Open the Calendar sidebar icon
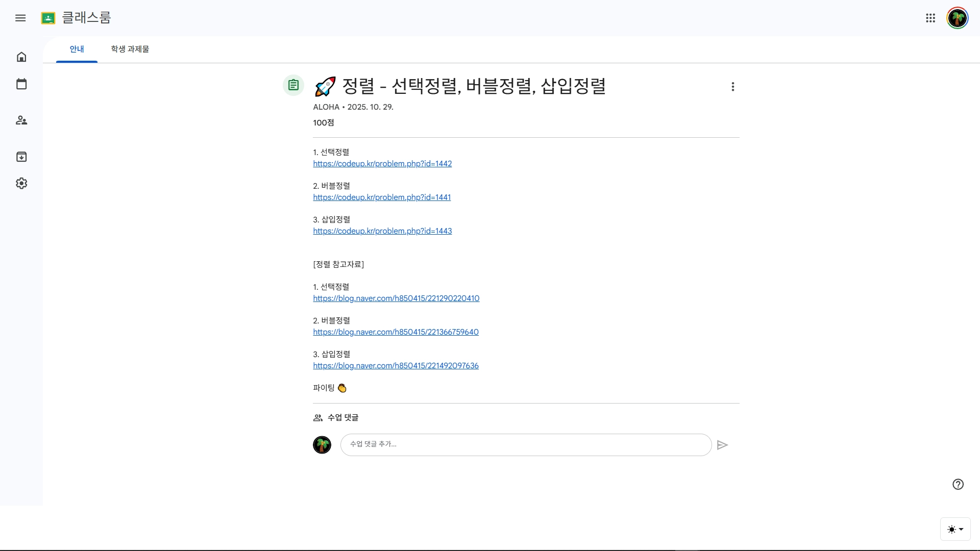The image size is (980, 551). point(21,84)
